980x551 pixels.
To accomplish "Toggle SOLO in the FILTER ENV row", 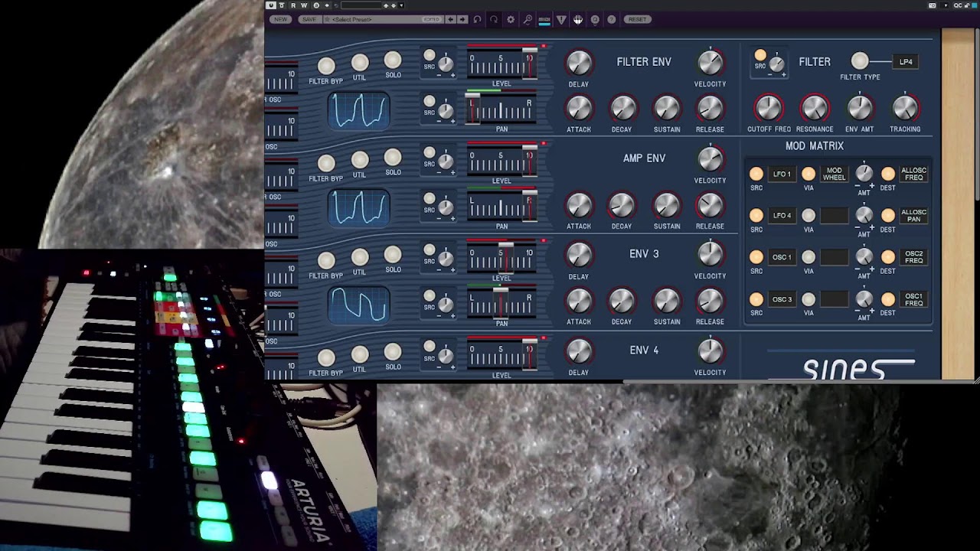I will [393, 60].
